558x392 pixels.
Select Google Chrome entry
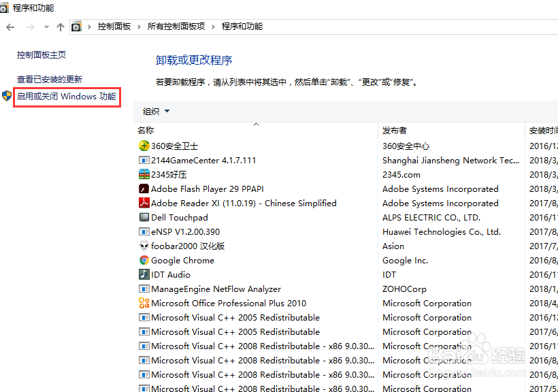tap(182, 260)
